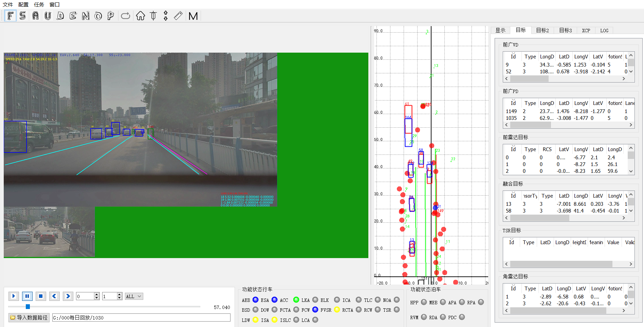Switch to the XCP tab
The height and width of the screenshot is (327, 644).
pyautogui.click(x=586, y=31)
